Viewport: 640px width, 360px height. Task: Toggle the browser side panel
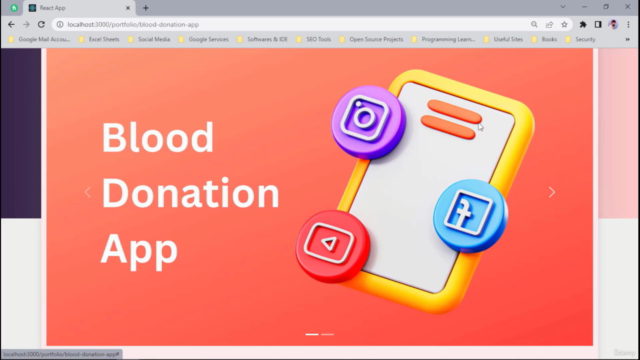tap(598, 24)
